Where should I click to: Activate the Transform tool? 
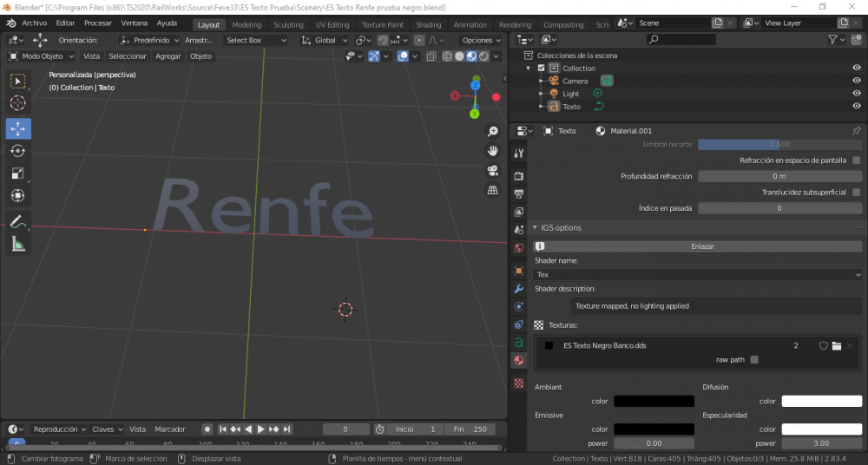[18, 195]
